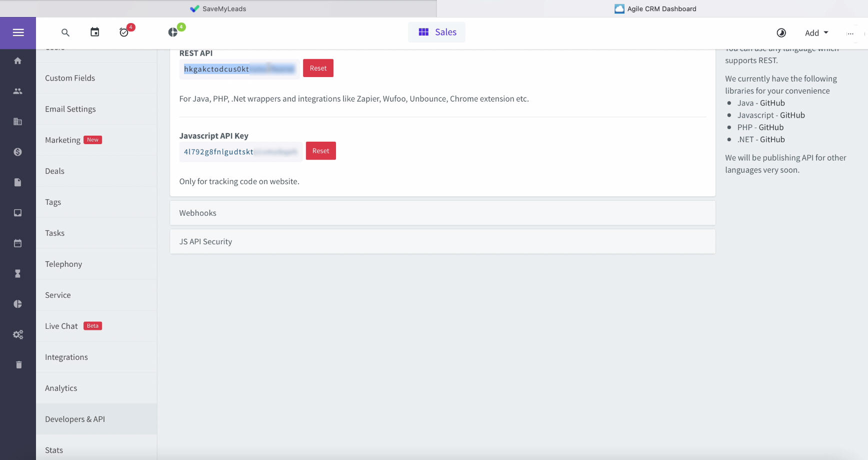Open Service settings
868x460 pixels.
coord(96,295)
